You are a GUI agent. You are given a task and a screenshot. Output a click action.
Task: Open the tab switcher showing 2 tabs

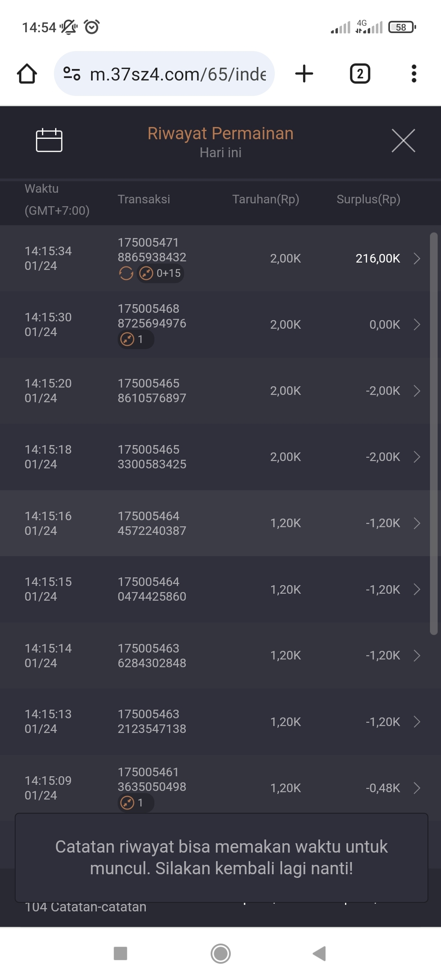click(360, 74)
